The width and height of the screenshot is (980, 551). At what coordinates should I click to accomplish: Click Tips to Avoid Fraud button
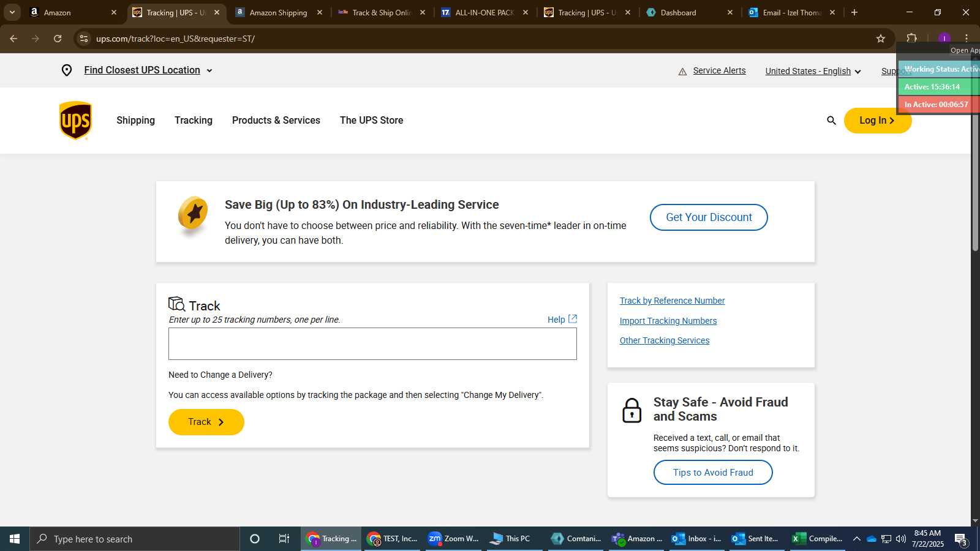pyautogui.click(x=713, y=473)
